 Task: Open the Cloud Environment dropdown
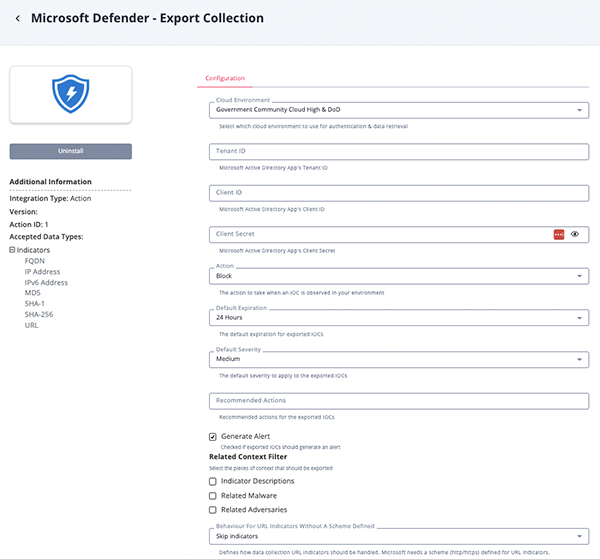point(399,110)
